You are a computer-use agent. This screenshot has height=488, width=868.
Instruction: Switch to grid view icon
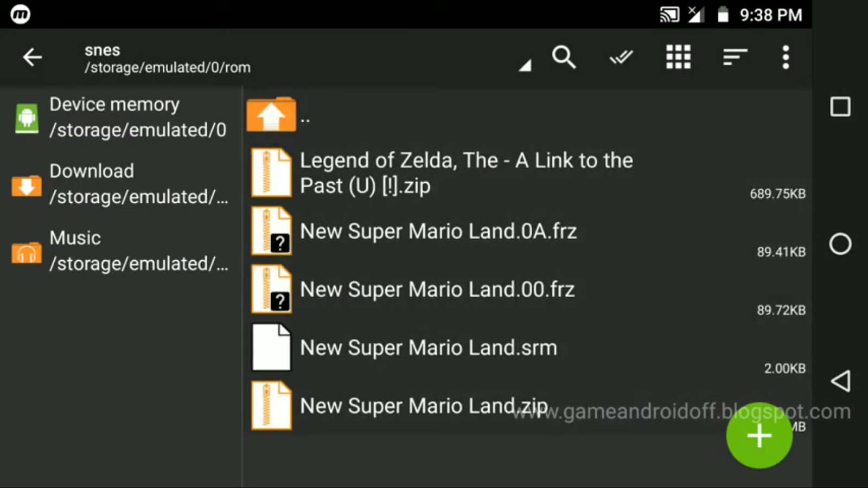(678, 57)
